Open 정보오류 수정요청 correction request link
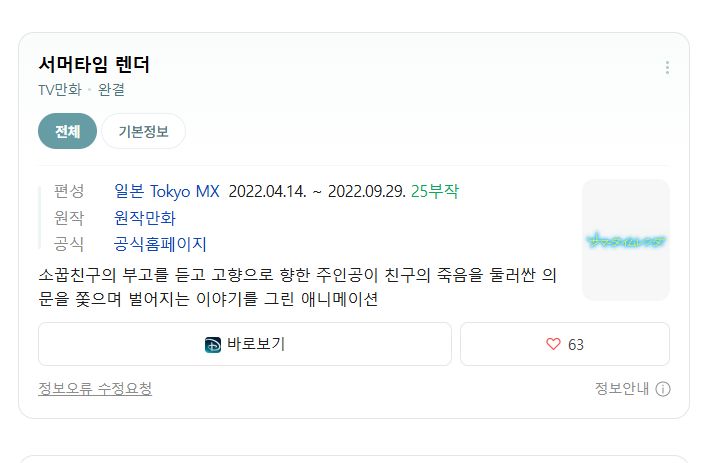Viewport: 713px width, 463px height. (95, 388)
